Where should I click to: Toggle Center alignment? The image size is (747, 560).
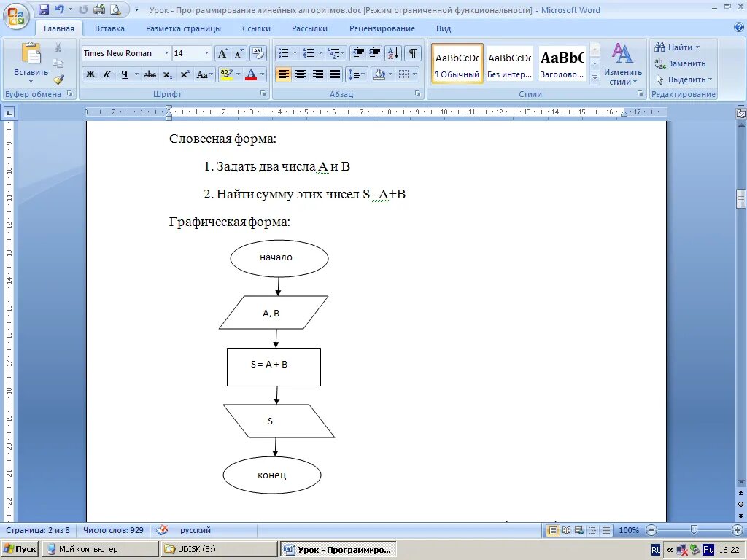300,74
